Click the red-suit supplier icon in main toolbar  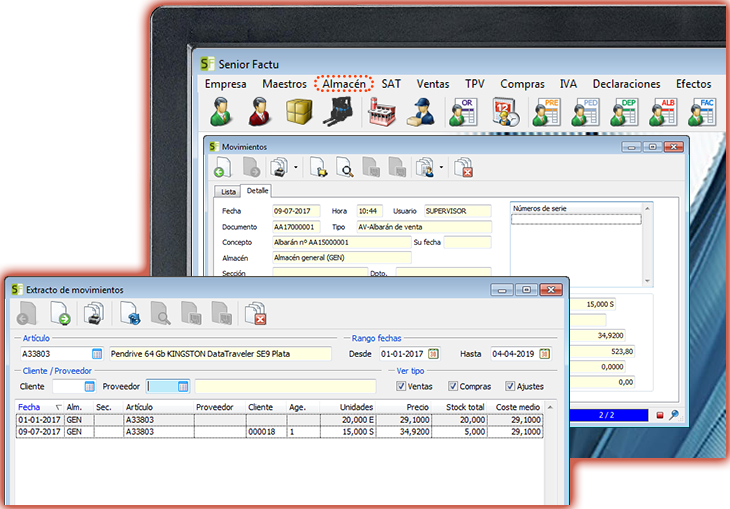click(x=260, y=112)
